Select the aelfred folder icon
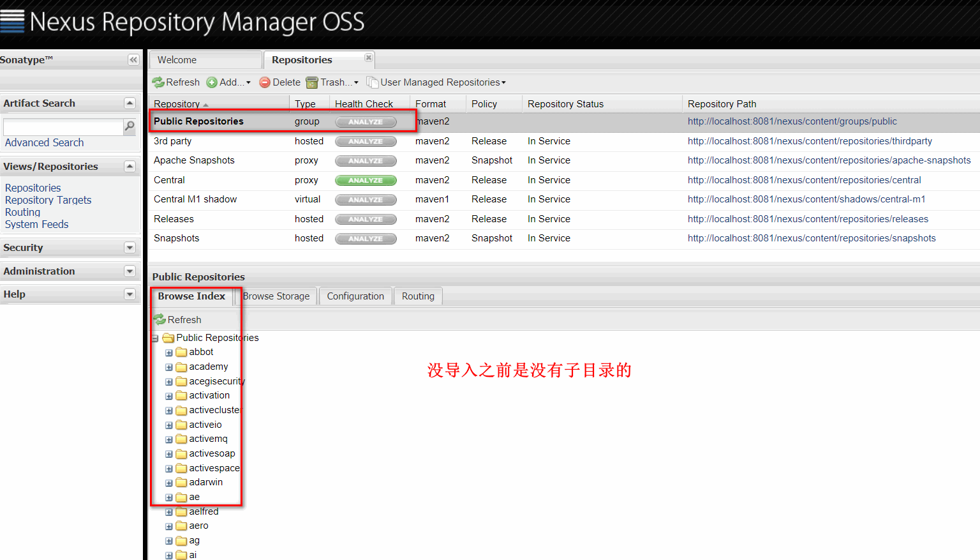 [x=181, y=511]
